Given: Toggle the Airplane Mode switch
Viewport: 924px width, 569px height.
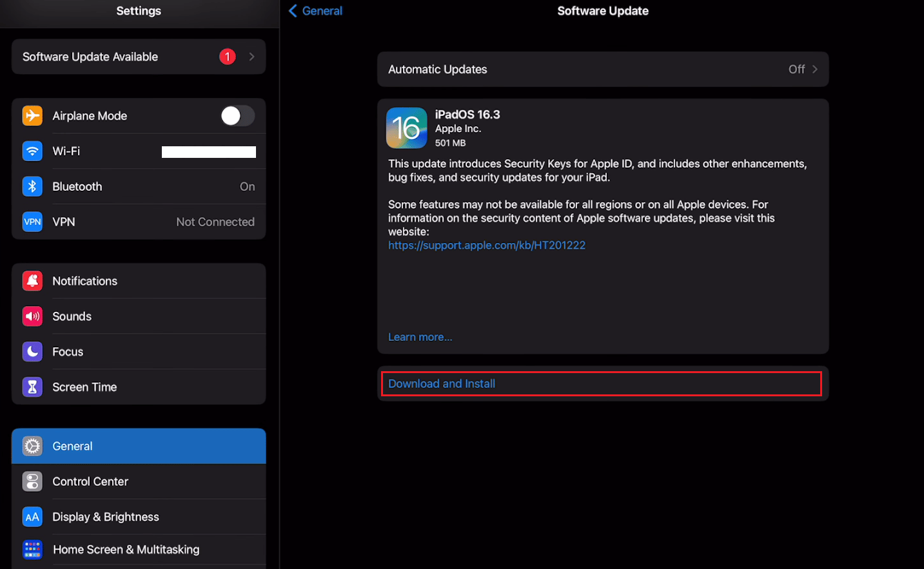Looking at the screenshot, I should (237, 116).
